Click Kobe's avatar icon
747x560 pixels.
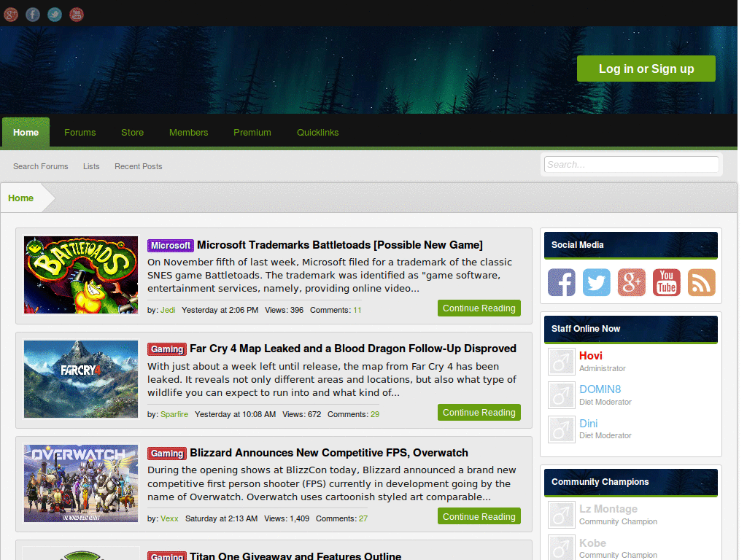pos(562,548)
